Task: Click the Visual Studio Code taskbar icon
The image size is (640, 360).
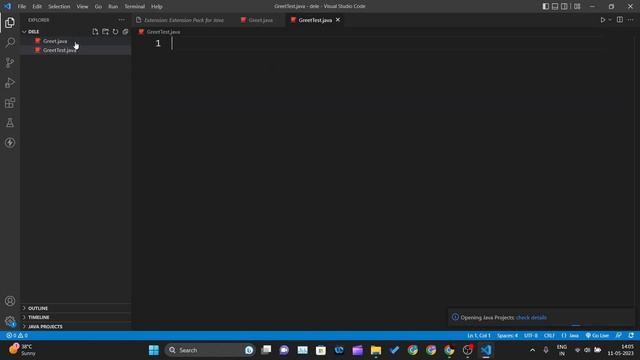Action: [486, 350]
